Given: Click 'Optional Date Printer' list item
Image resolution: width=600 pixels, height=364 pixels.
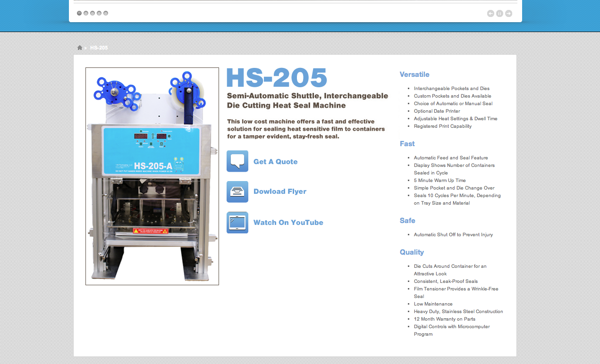Looking at the screenshot, I should (x=437, y=111).
